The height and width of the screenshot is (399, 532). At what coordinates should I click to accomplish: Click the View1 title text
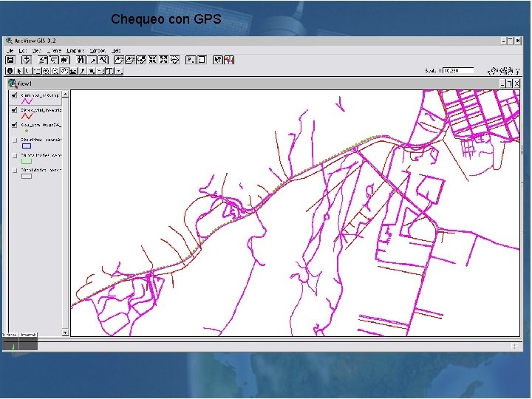pos(24,83)
